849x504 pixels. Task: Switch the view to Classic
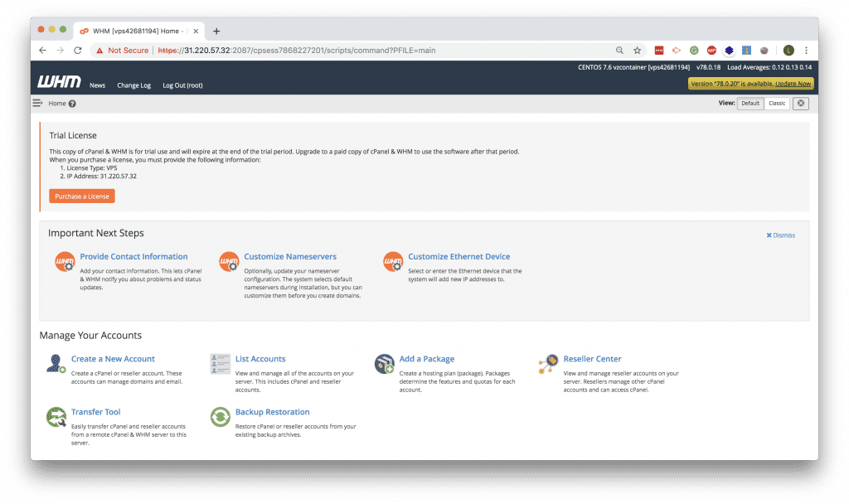coord(777,103)
